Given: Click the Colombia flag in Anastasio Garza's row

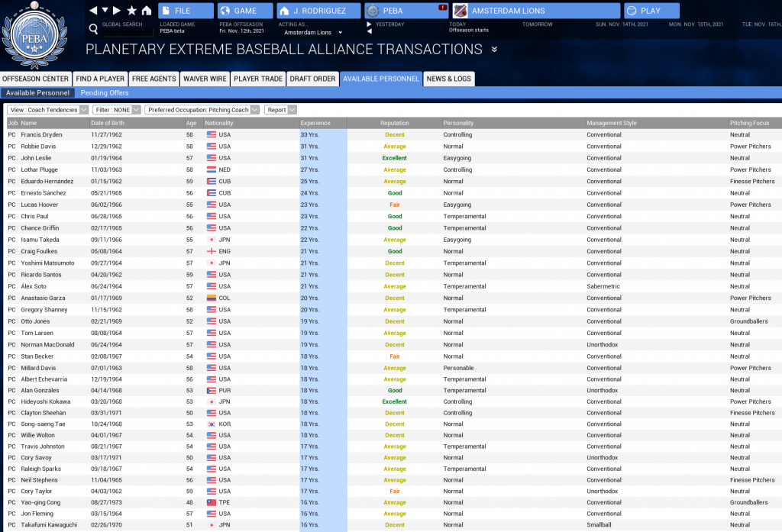Looking at the screenshot, I should tap(212, 298).
